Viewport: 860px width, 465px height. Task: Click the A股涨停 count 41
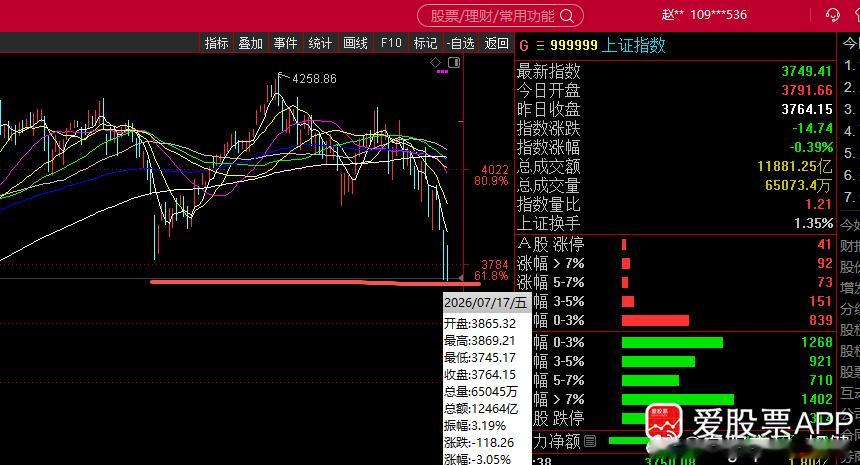(825, 245)
